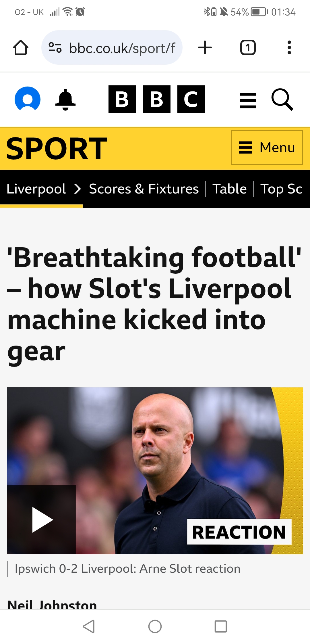Open the BBC Sport heading link
Screen dimensions: 310x644
57,148
